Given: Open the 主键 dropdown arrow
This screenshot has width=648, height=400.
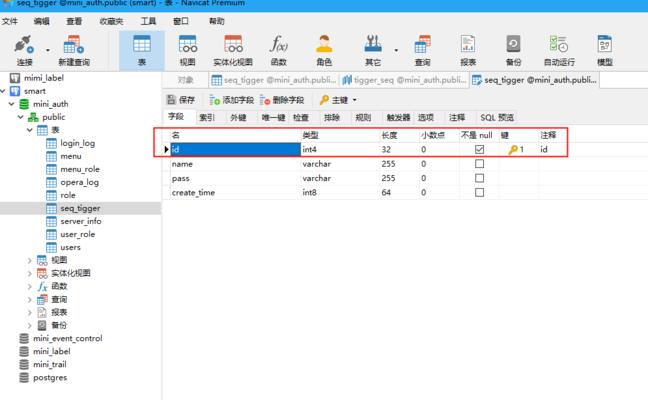Looking at the screenshot, I should [x=355, y=100].
